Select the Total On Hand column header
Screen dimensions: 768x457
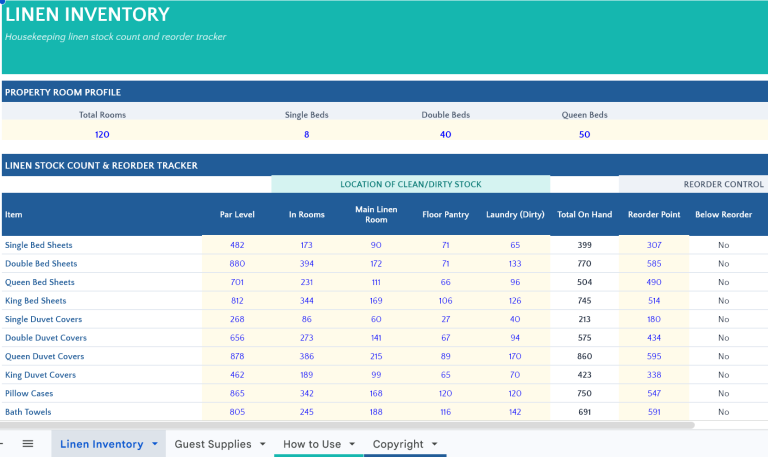[584, 215]
